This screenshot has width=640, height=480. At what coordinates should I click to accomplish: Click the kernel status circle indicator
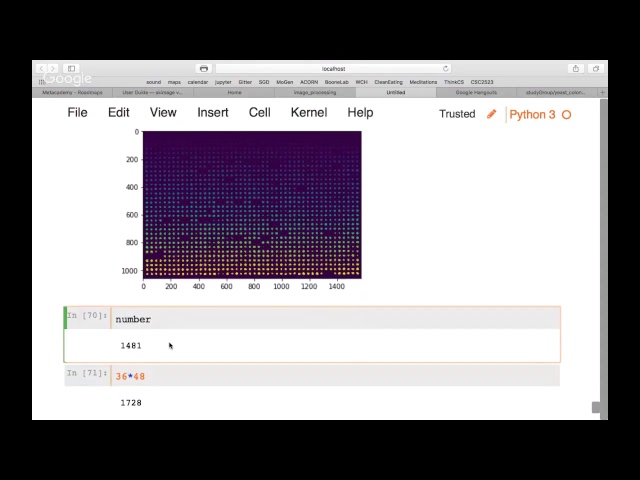[x=566, y=115]
